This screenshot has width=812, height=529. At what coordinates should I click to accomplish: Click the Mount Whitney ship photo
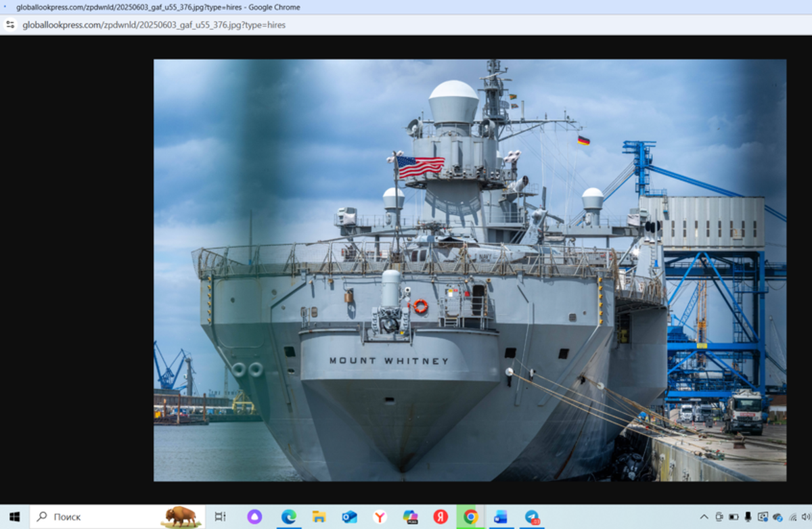pyautogui.click(x=470, y=271)
